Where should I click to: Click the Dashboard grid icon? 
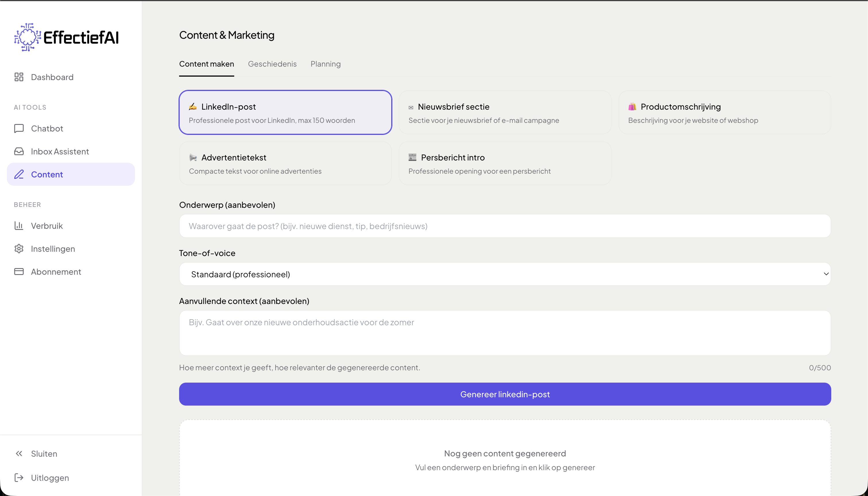(x=19, y=77)
